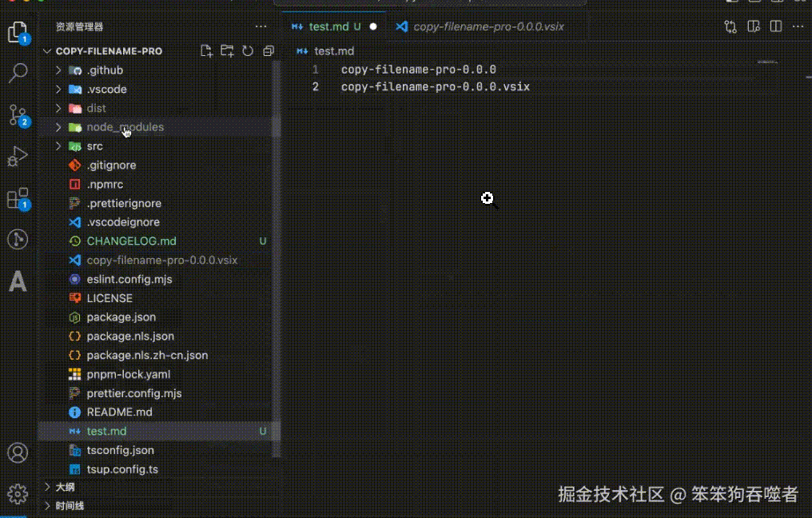Open explorer views and more actions menu
Image resolution: width=812 pixels, height=518 pixels.
tap(261, 26)
